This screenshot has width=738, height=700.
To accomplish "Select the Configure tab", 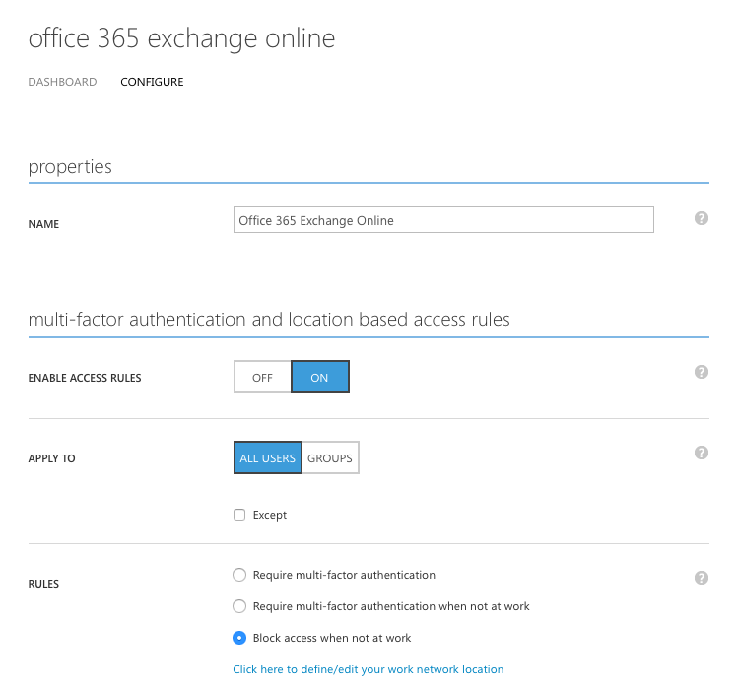I will [152, 82].
